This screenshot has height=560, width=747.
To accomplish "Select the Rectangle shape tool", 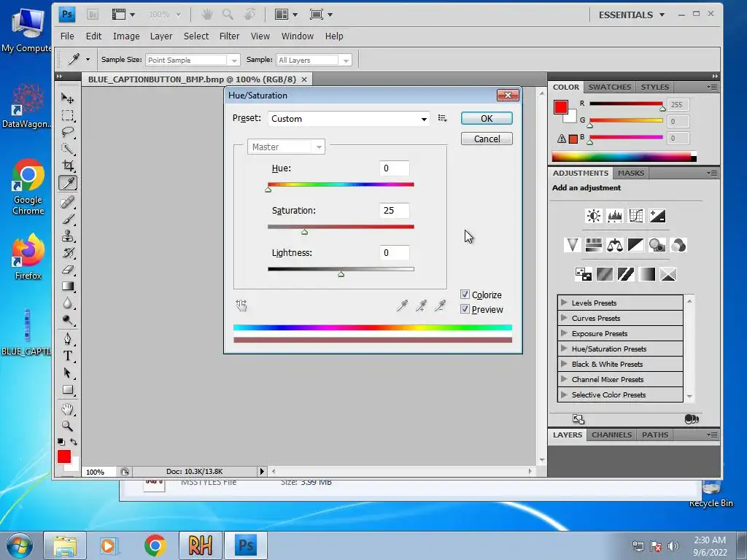I will point(68,389).
